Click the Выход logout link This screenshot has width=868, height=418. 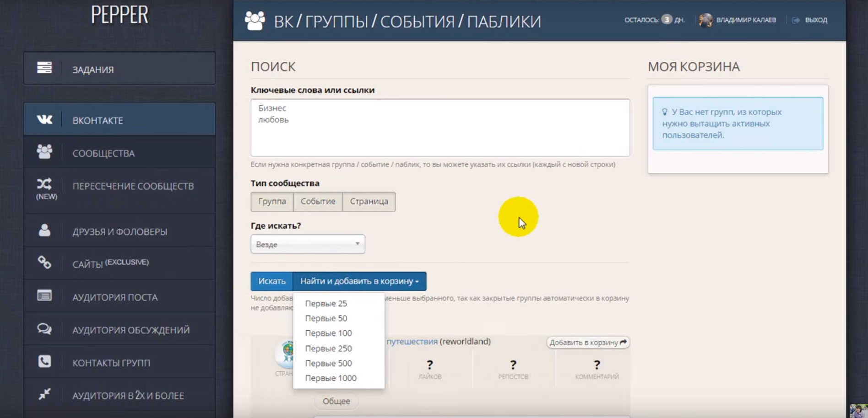click(x=815, y=20)
